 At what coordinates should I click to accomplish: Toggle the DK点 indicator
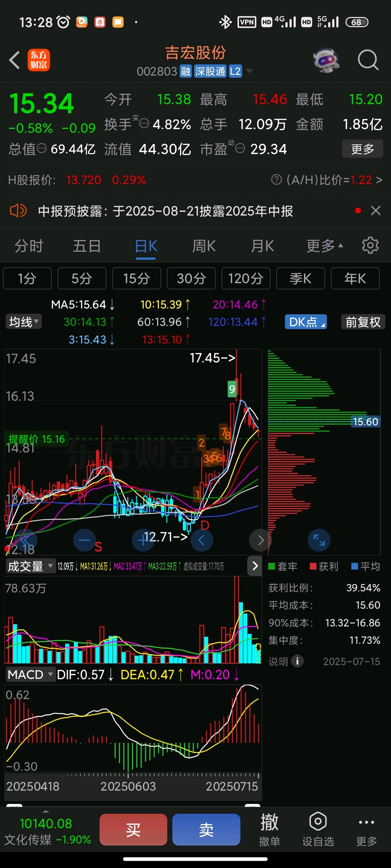click(x=306, y=322)
